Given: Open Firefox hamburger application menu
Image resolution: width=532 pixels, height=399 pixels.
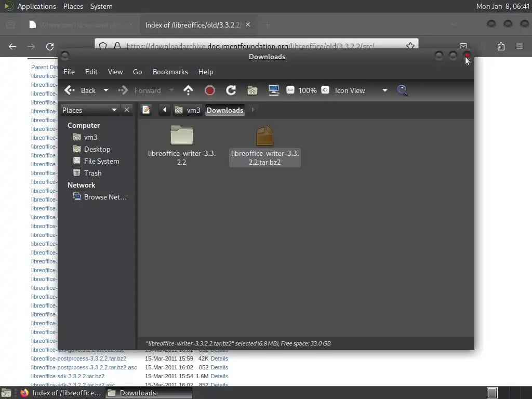Looking at the screenshot, I should point(520,46).
